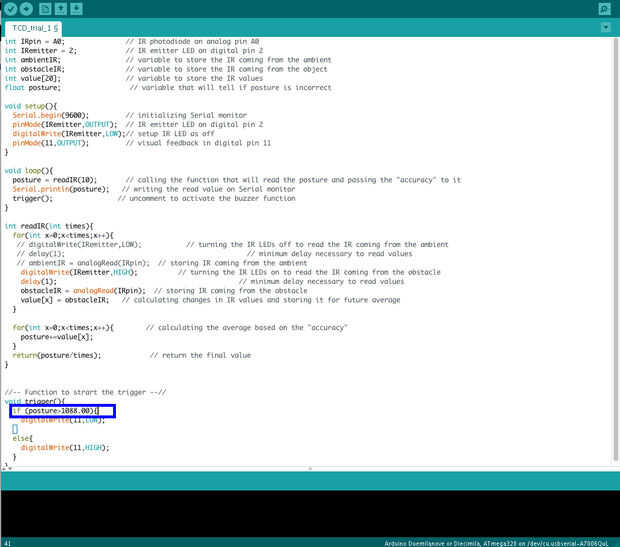Screen dimensions: 620x547
Task: Click the Verify sketch checkmark button
Action: coord(11,9)
